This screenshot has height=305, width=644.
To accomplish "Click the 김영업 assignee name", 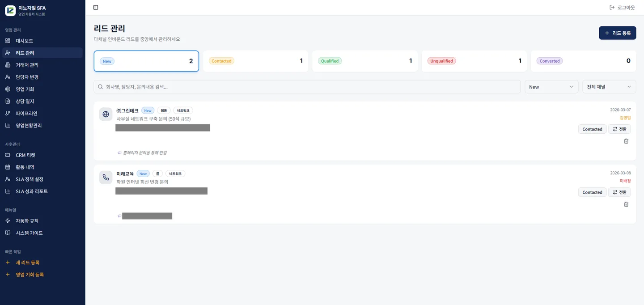I will 625,118.
